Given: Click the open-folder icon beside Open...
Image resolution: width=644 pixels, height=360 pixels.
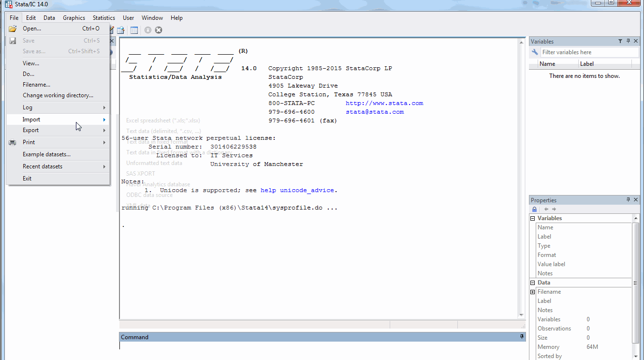Looking at the screenshot, I should point(13,29).
